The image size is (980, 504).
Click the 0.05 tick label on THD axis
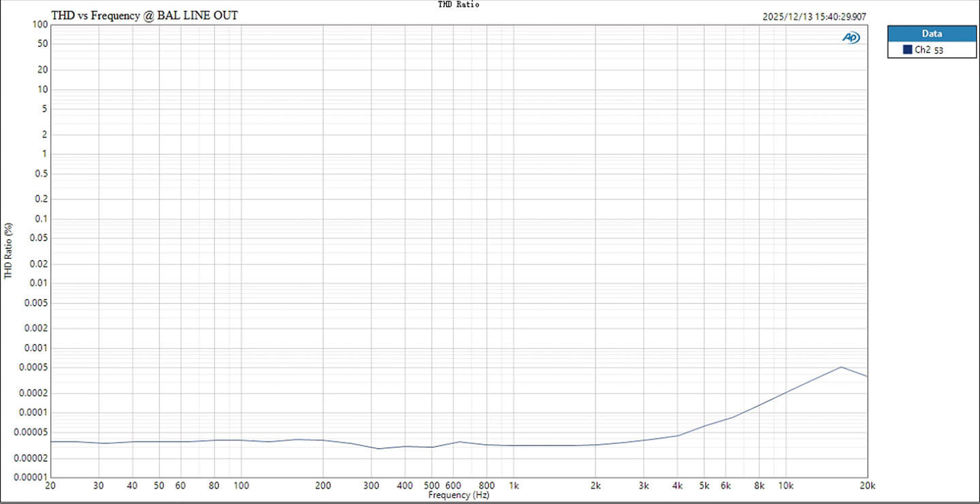coord(37,238)
